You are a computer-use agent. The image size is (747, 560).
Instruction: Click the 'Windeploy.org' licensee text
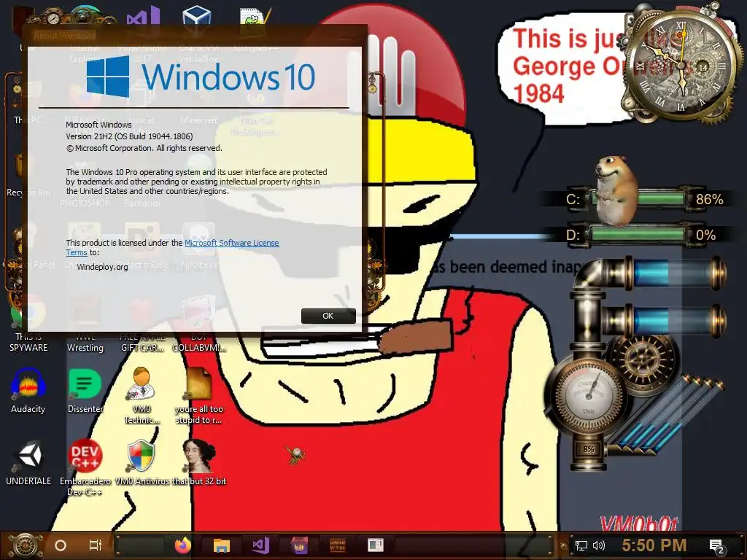(102, 267)
